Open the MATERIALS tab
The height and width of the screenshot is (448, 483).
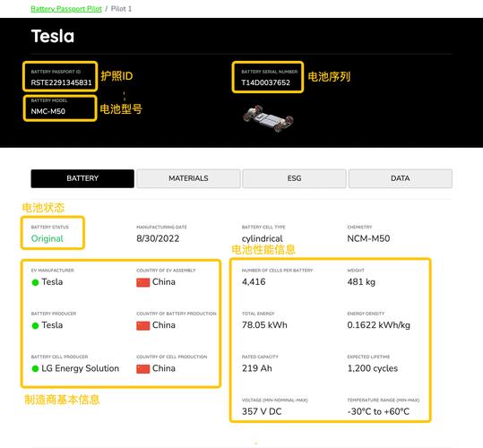pos(188,178)
